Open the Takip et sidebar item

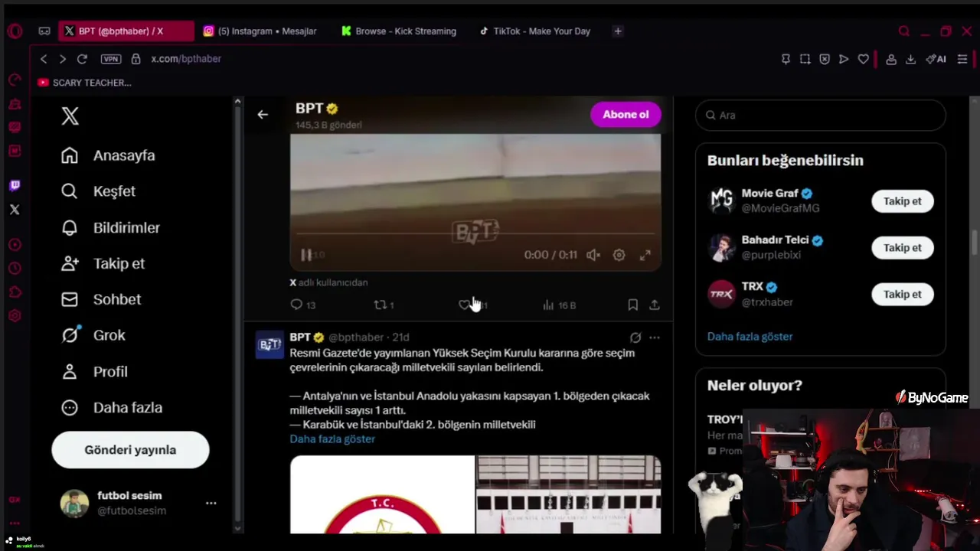(103, 263)
